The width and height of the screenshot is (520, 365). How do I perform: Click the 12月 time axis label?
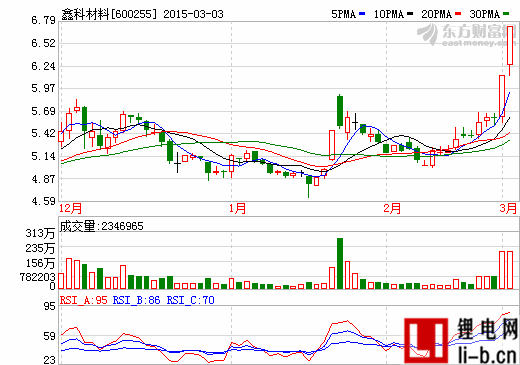70,209
